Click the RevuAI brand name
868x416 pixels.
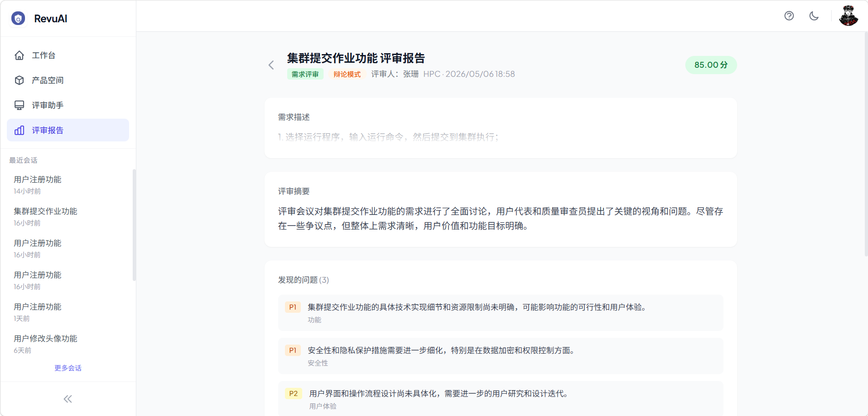point(50,19)
